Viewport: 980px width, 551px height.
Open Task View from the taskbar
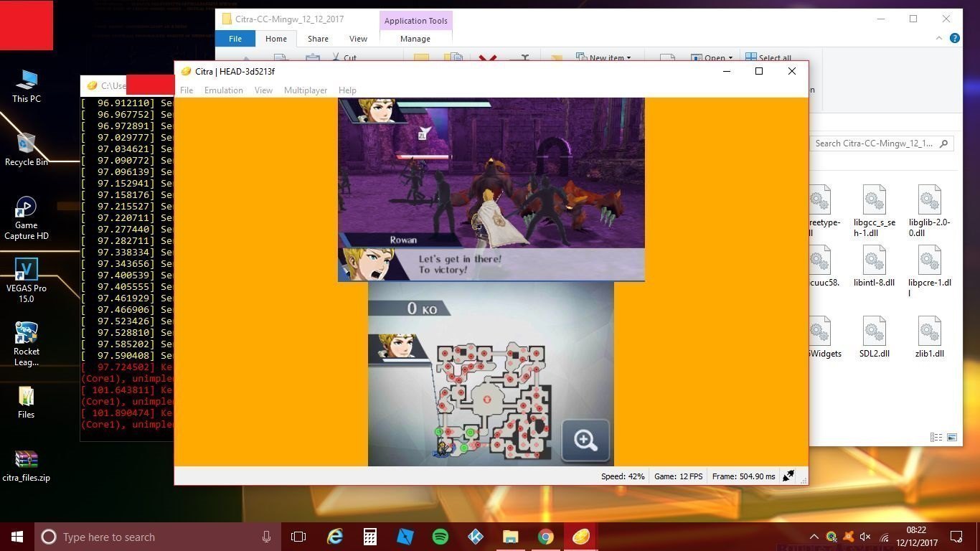pos(298,537)
